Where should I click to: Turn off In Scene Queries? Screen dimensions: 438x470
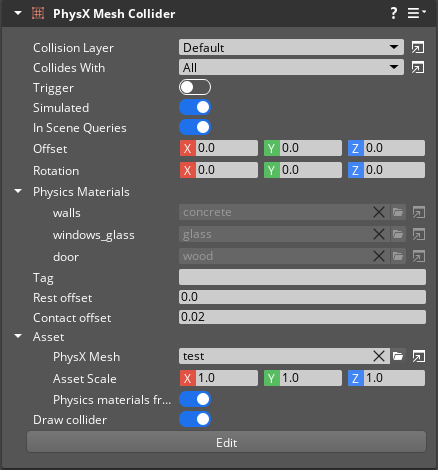tap(195, 127)
